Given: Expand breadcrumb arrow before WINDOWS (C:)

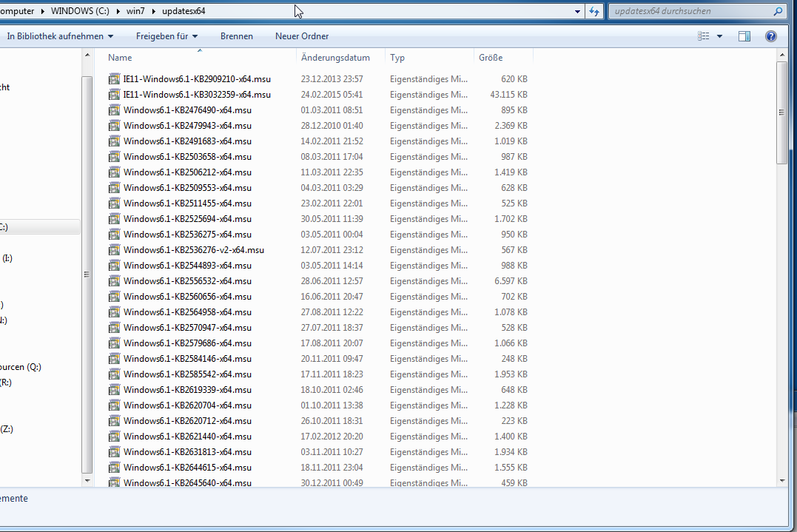Looking at the screenshot, I should (x=43, y=11).
